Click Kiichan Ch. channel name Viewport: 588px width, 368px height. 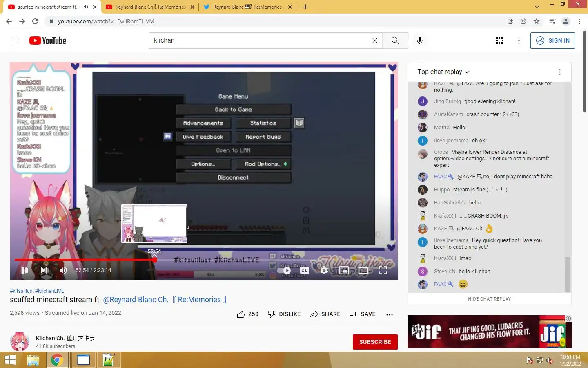point(65,338)
